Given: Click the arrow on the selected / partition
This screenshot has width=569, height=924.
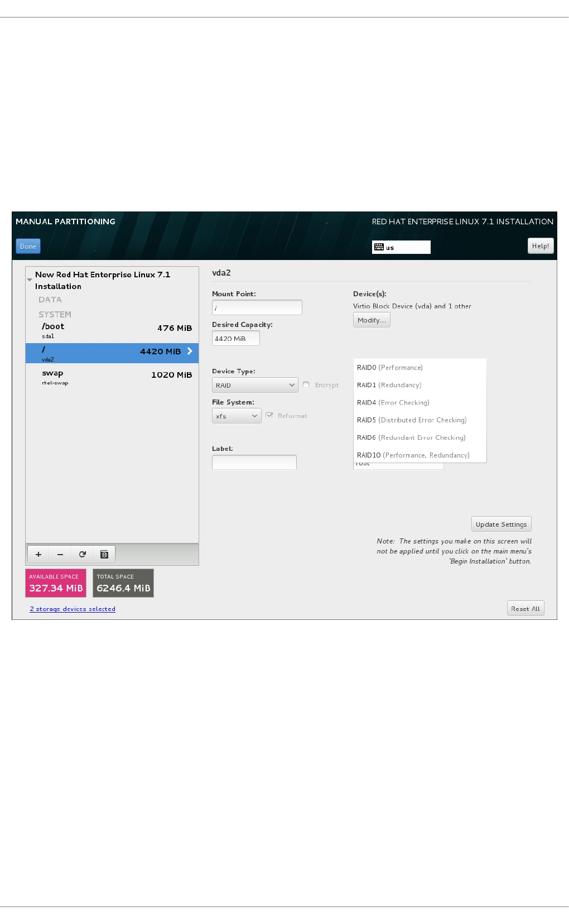Looking at the screenshot, I should pyautogui.click(x=190, y=351).
